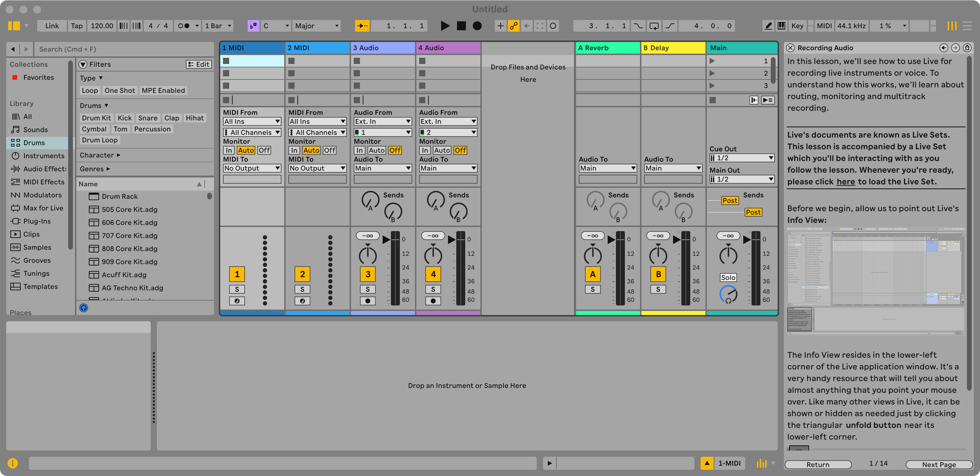The image size is (980, 476).
Task: Select 808 Core Kit.adg in browser list
Action: pyautogui.click(x=129, y=249)
